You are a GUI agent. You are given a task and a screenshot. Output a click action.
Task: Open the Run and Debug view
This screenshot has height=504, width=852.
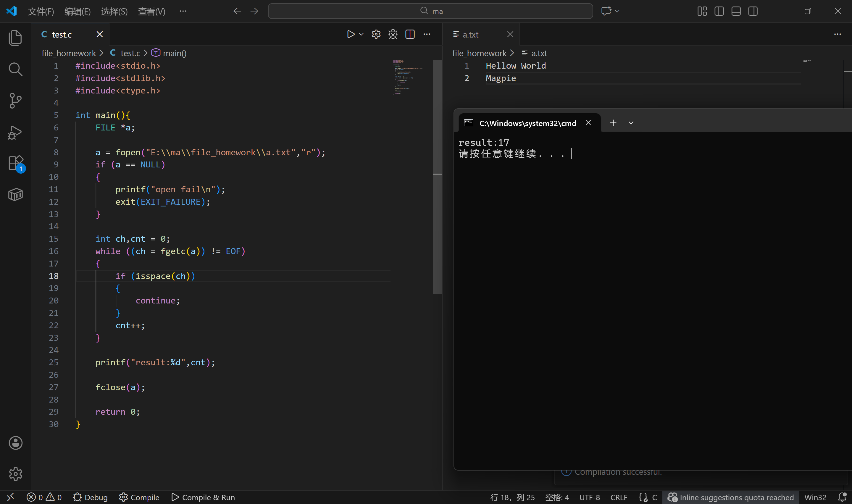click(15, 133)
